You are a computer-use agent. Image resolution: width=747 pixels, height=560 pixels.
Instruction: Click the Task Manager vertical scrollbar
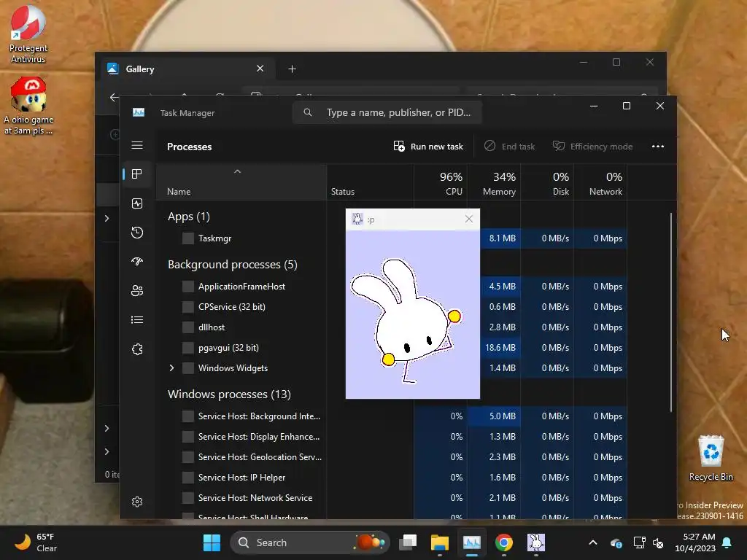tap(671, 312)
